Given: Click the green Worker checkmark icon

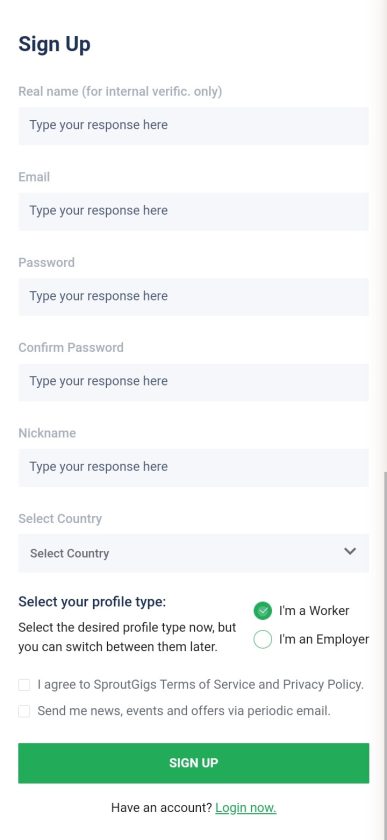Looking at the screenshot, I should (x=263, y=611).
